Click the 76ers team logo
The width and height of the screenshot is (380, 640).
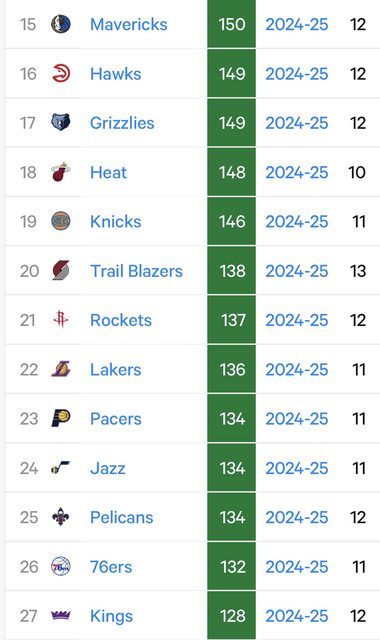[61, 567]
